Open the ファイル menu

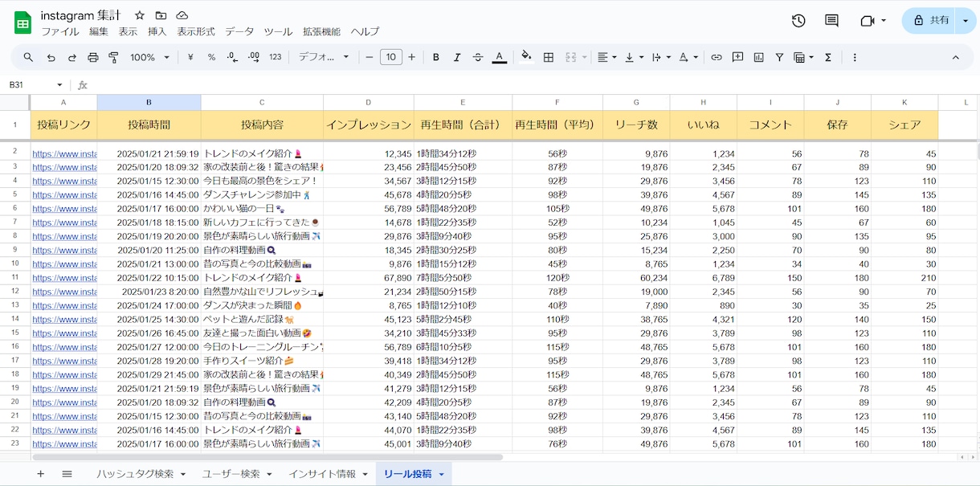[x=60, y=32]
